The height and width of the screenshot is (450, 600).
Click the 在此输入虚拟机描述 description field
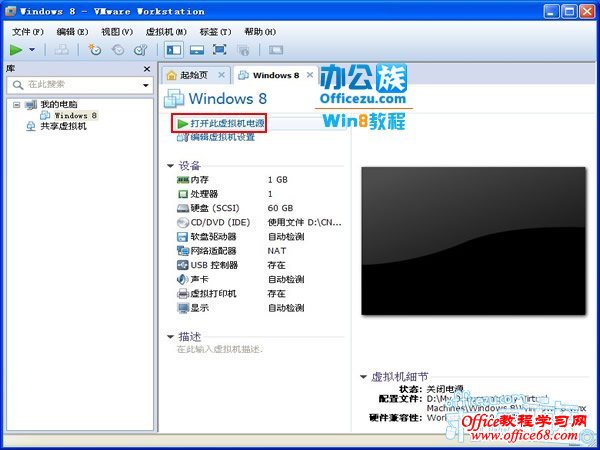pos(219,349)
